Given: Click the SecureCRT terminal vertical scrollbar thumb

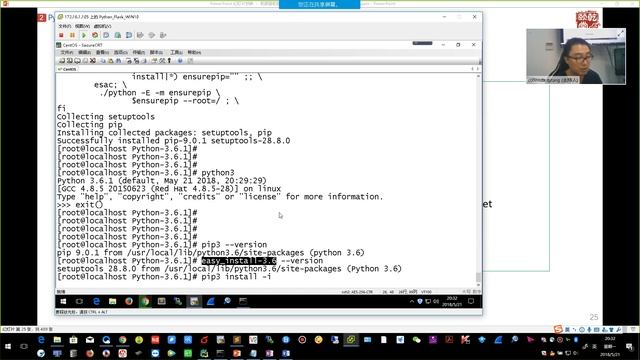Looking at the screenshot, I should point(478,277).
